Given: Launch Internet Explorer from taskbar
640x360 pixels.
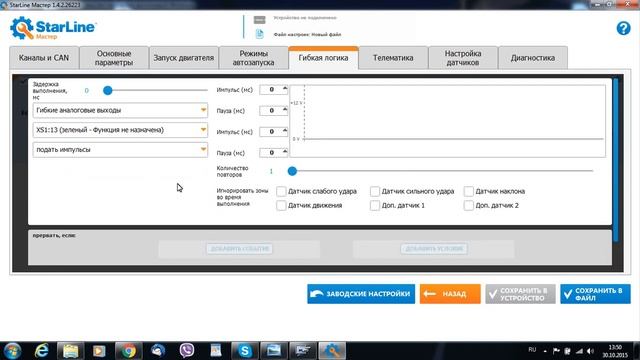Looking at the screenshot, I should click(42, 351).
